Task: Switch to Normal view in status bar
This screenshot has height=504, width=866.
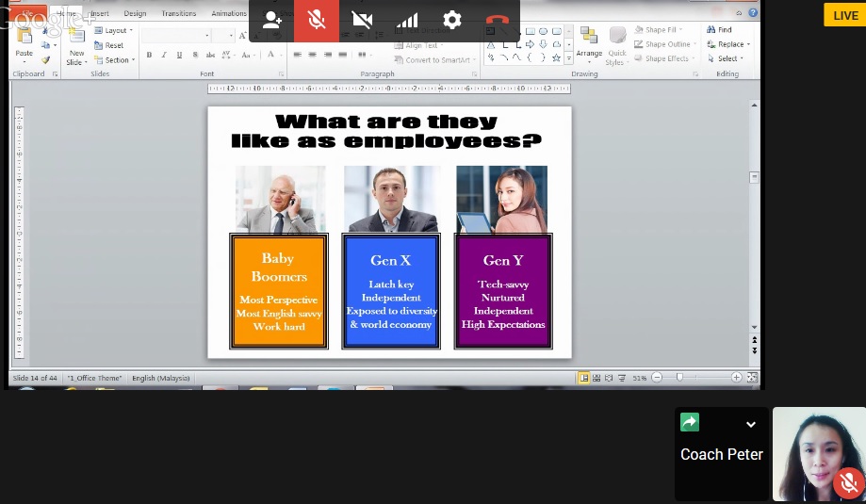Action: pyautogui.click(x=584, y=378)
